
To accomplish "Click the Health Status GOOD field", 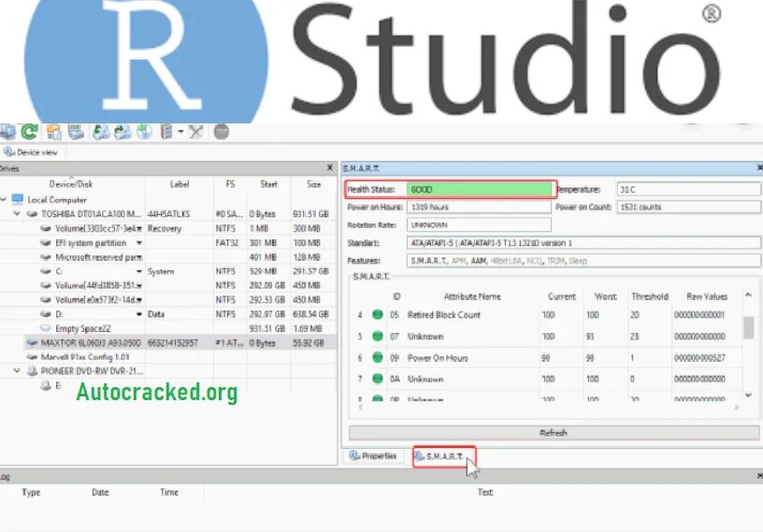I will pos(479,190).
